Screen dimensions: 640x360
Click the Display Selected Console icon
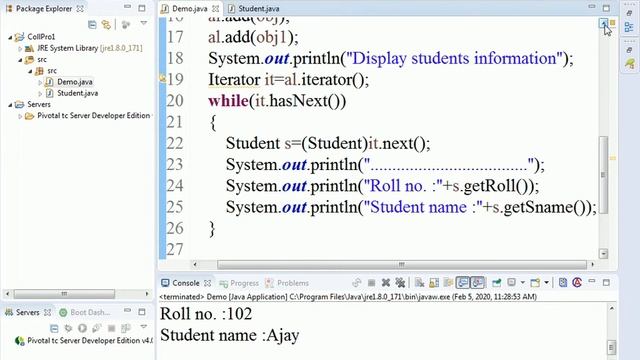(x=511, y=282)
